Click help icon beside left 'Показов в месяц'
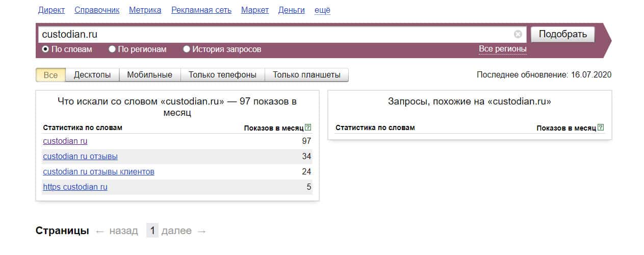 point(308,127)
